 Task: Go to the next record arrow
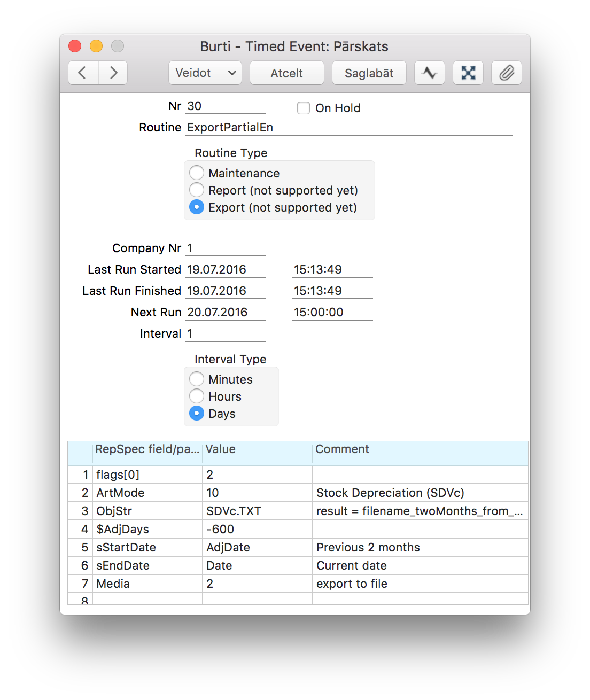[113, 73]
